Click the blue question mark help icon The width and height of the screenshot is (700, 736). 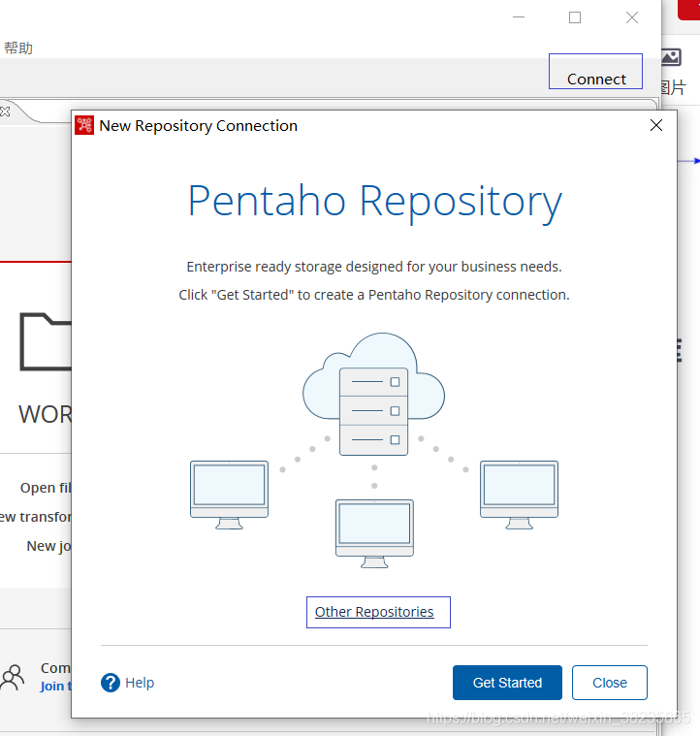point(111,683)
